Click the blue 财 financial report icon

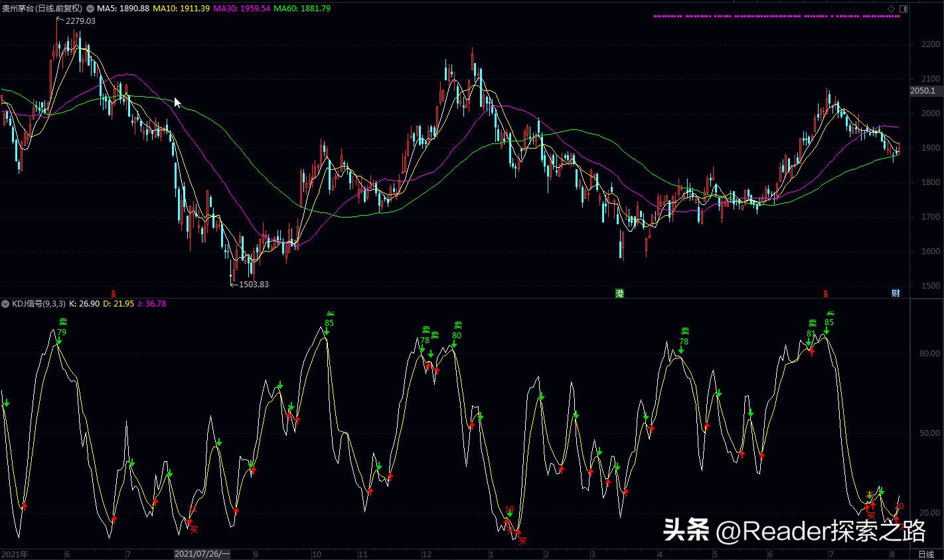tap(896, 292)
